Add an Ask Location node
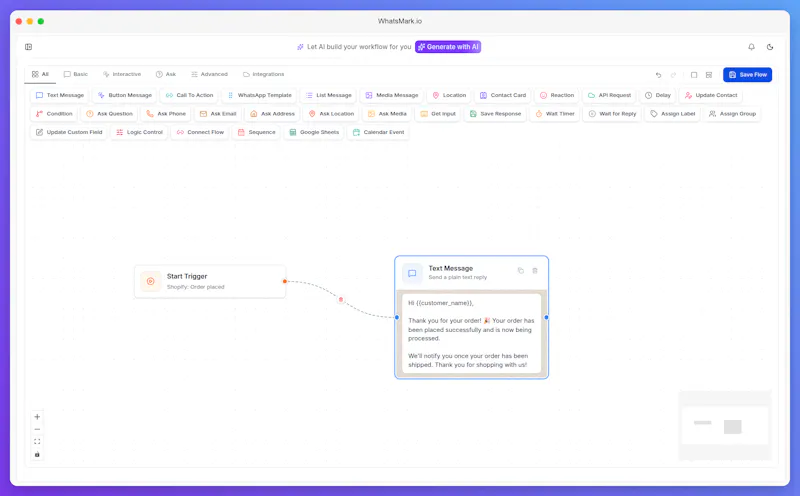The image size is (800, 496). [331, 114]
